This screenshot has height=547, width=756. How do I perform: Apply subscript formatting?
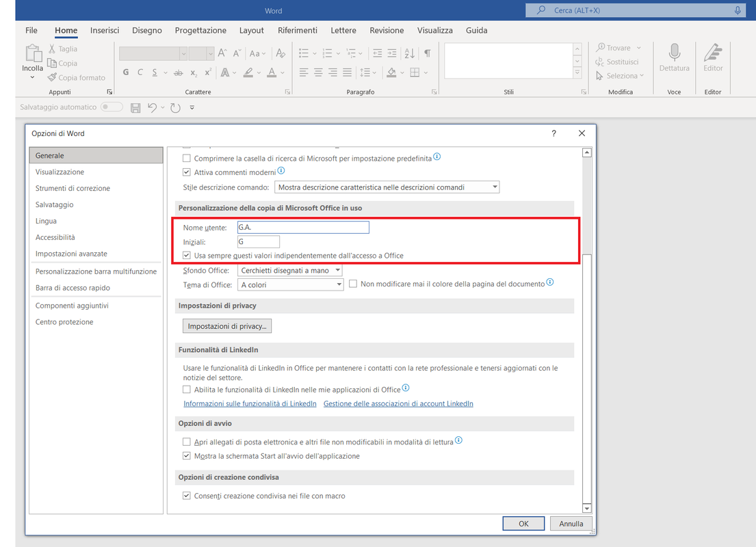point(194,72)
